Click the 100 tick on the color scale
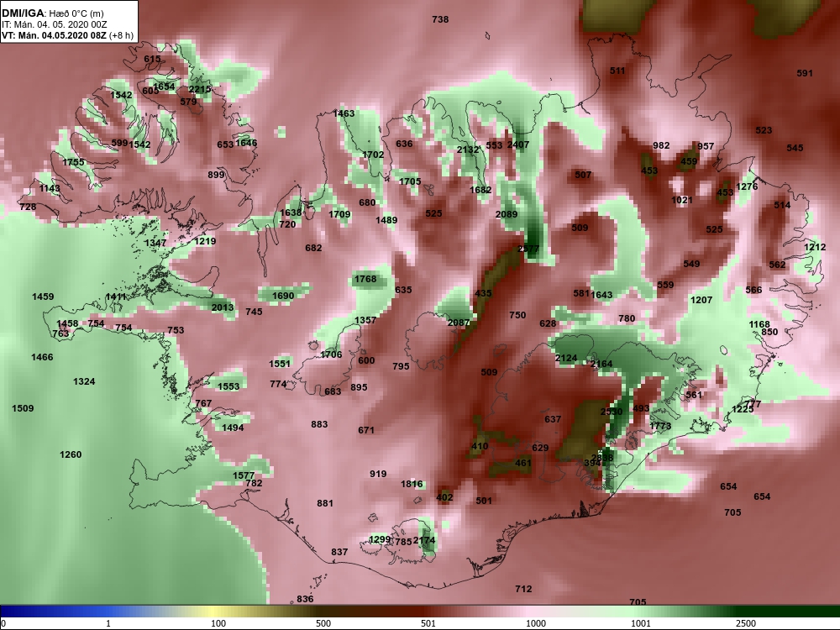 click(218, 623)
